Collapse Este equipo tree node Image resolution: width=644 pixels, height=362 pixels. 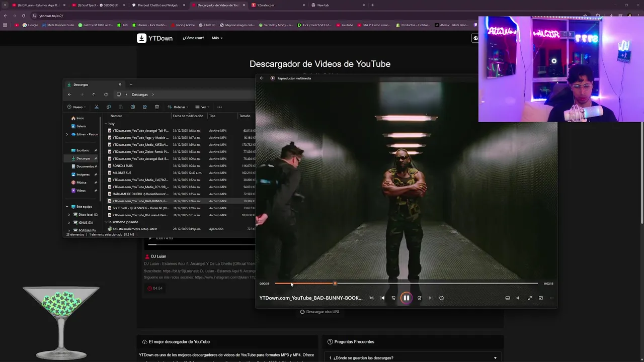[x=67, y=207]
